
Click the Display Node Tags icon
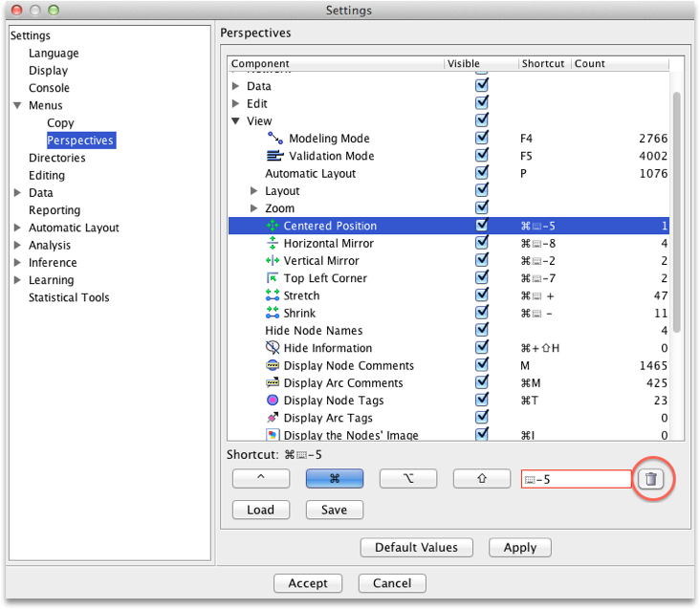click(273, 401)
